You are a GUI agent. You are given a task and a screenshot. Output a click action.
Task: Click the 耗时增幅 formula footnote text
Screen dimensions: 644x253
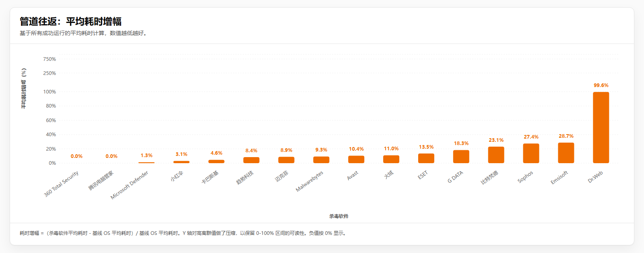coord(183,233)
